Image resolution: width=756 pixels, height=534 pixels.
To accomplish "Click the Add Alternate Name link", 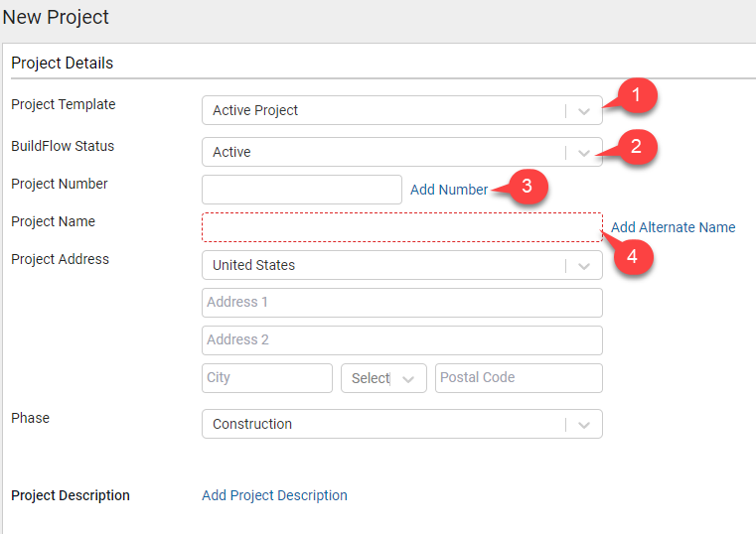I will coord(673,227).
